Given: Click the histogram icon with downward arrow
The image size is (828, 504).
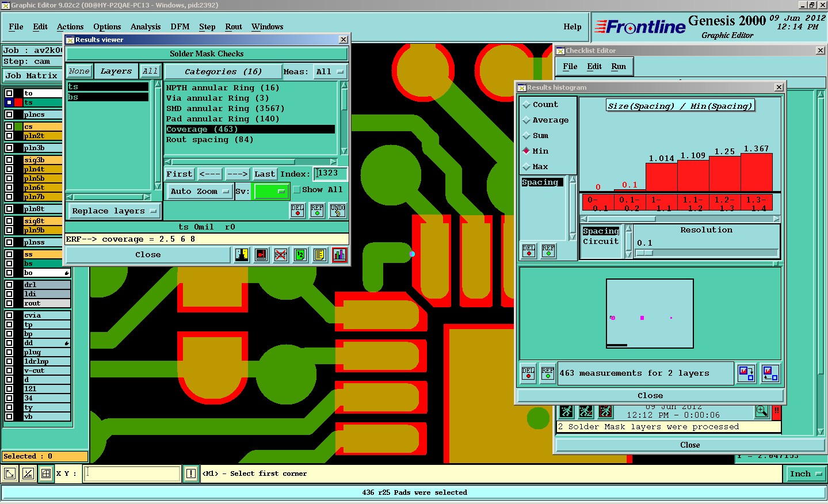Looking at the screenshot, I should 747,374.
